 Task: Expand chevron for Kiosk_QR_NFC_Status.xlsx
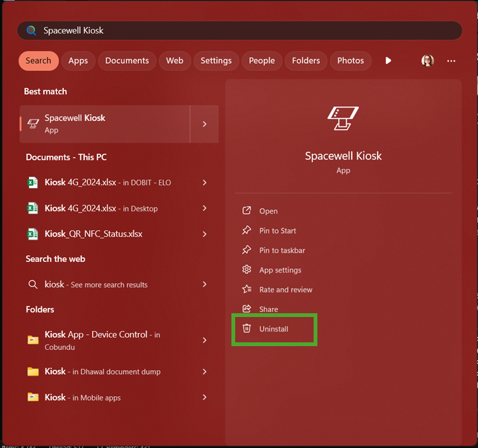[x=205, y=234]
